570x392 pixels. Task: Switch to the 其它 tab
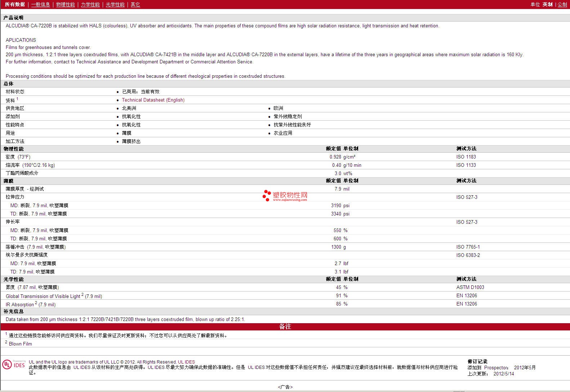(135, 4)
